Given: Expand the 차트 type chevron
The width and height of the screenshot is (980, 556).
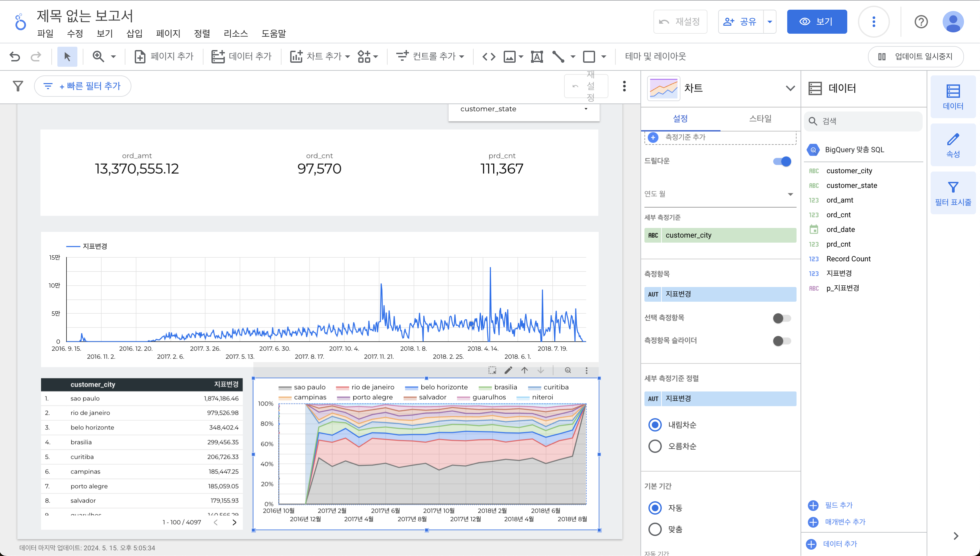Looking at the screenshot, I should click(x=790, y=88).
